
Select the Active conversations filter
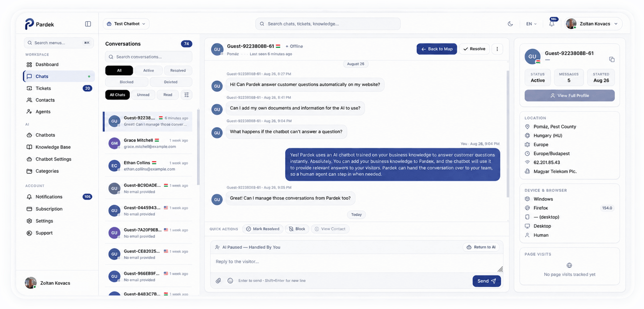[x=148, y=70]
